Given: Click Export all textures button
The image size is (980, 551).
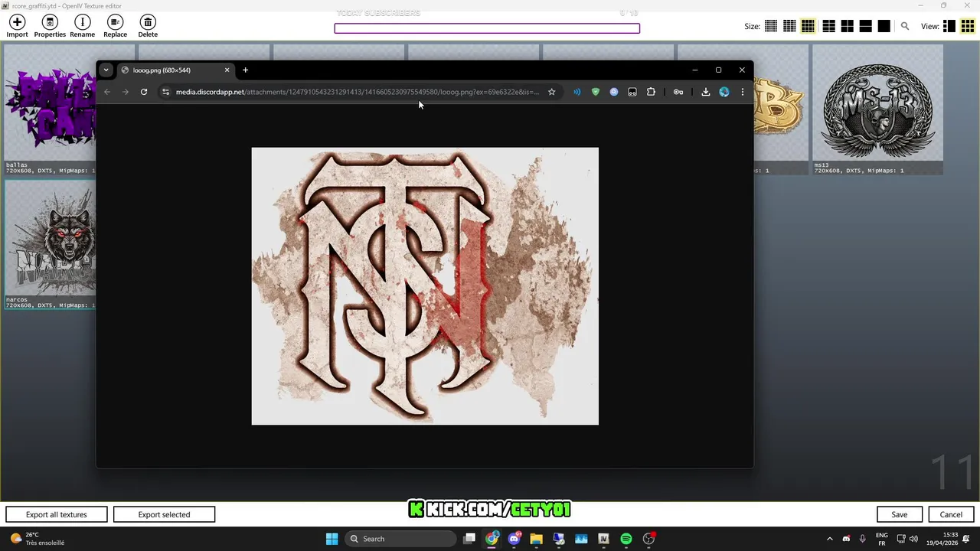Looking at the screenshot, I should (x=57, y=514).
